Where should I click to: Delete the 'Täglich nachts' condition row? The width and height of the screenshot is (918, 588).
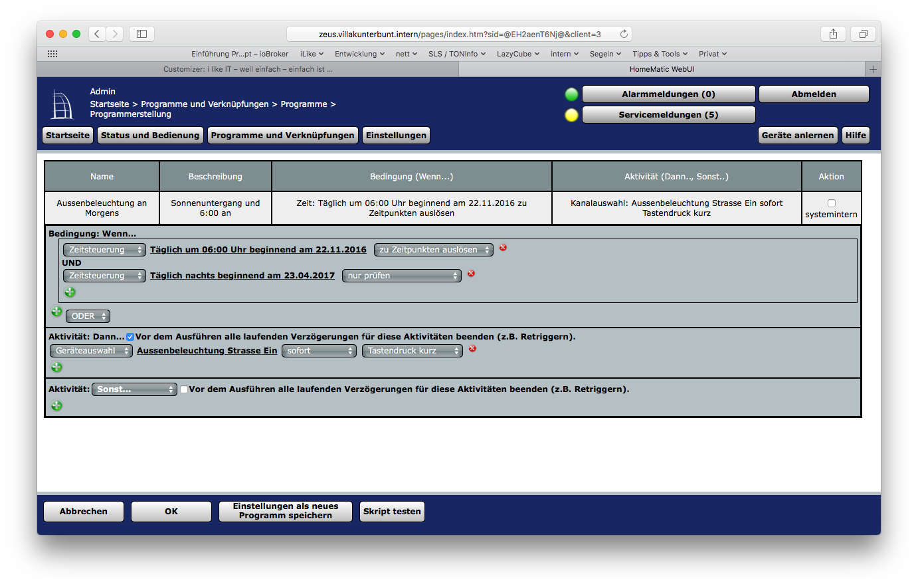click(471, 274)
